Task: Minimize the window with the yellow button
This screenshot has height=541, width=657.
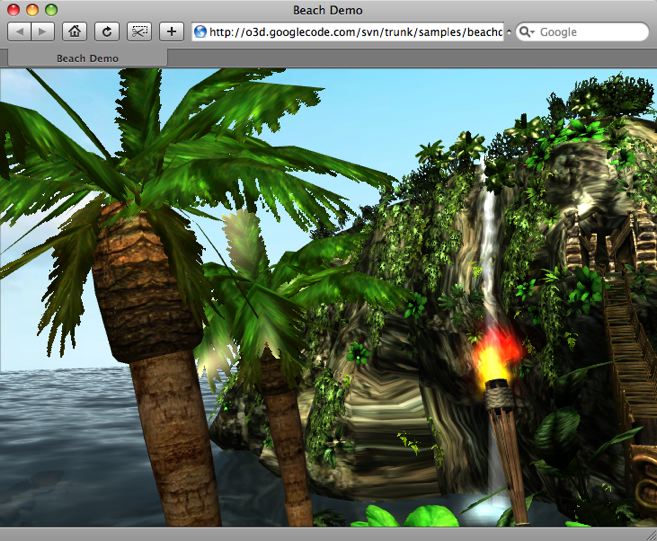Action: pyautogui.click(x=32, y=10)
